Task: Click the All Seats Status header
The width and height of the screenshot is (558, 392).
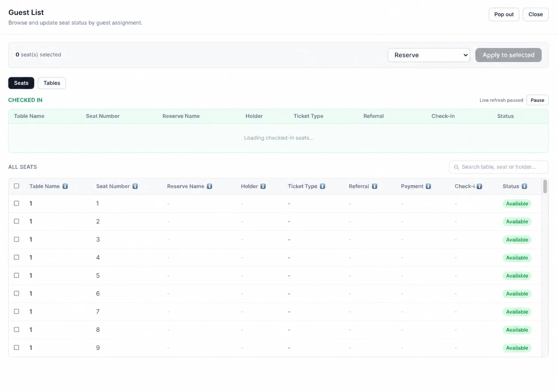Action: (511, 186)
